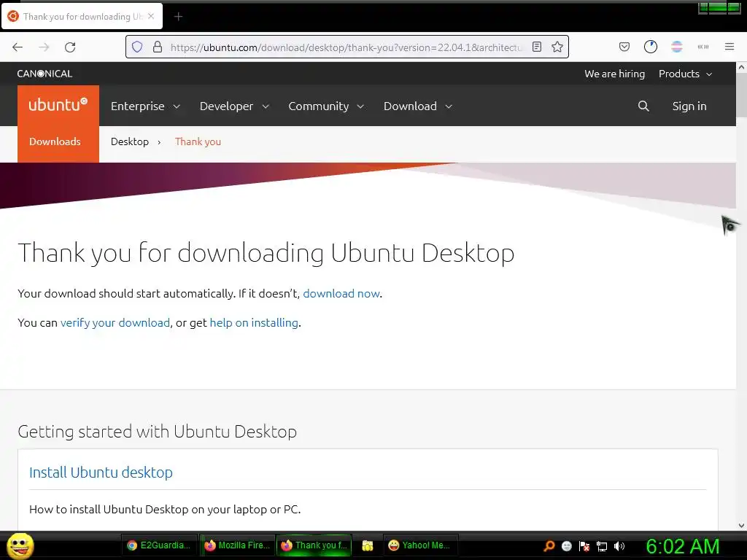This screenshot has height=560, width=747.
Task: Click the overflow toolbar extension icon
Action: pos(703,47)
